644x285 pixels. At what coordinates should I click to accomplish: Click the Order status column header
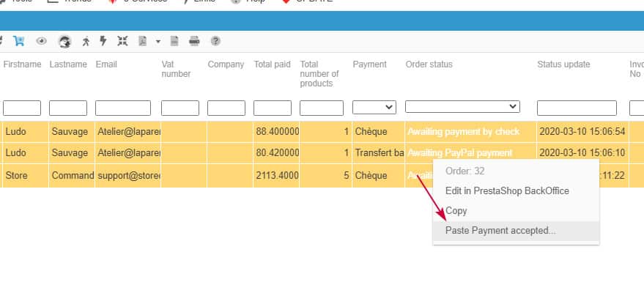point(429,64)
